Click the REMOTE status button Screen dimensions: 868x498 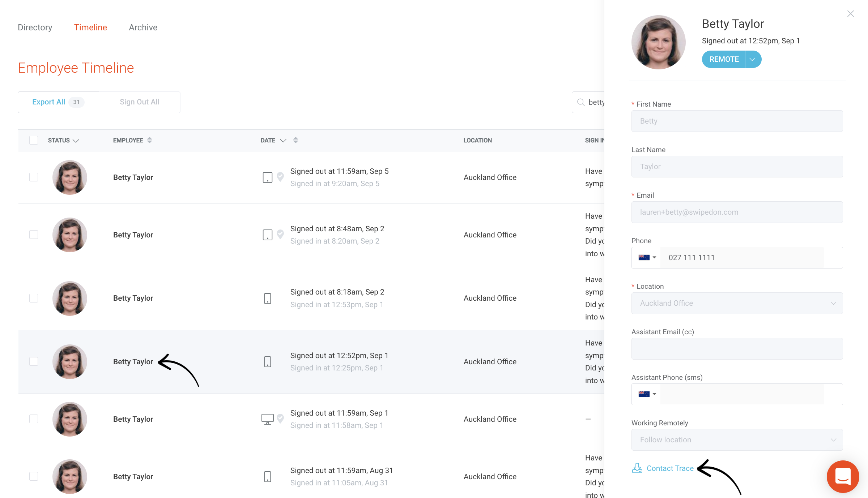pyautogui.click(x=724, y=59)
